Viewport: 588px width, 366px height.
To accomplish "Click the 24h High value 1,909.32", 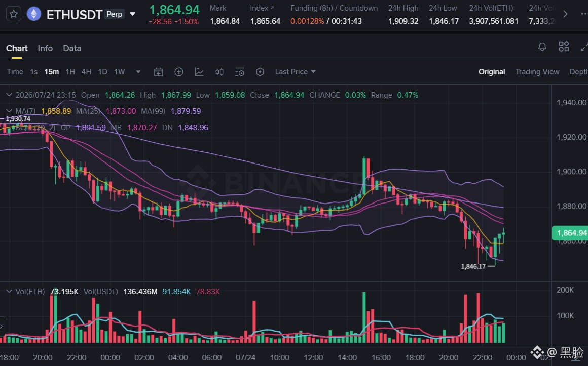I will click(403, 21).
